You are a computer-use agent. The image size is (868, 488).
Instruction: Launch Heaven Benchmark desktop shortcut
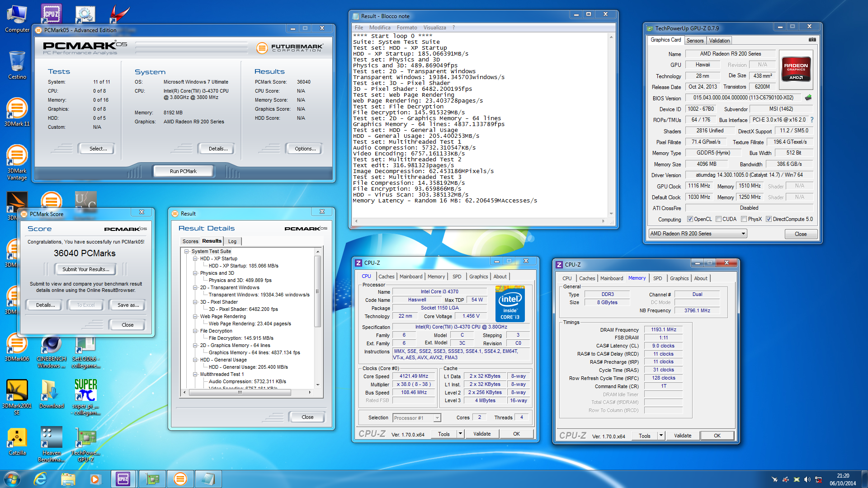click(x=51, y=444)
